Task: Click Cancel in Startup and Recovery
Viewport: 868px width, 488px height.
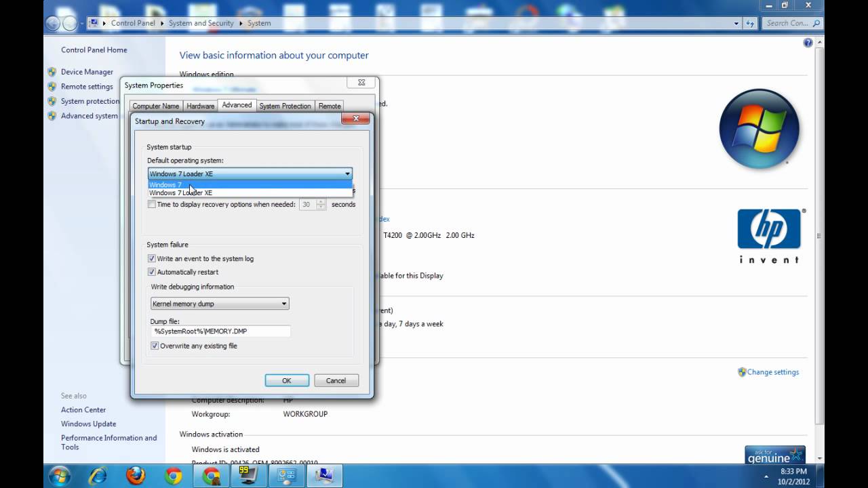Action: (x=336, y=381)
